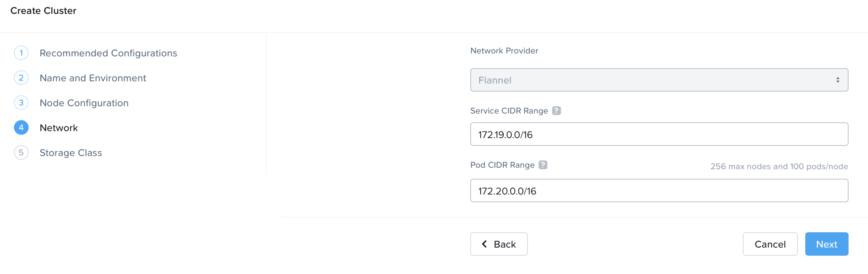The image size is (868, 274).
Task: Jump to Node Configuration step
Action: [x=84, y=103]
